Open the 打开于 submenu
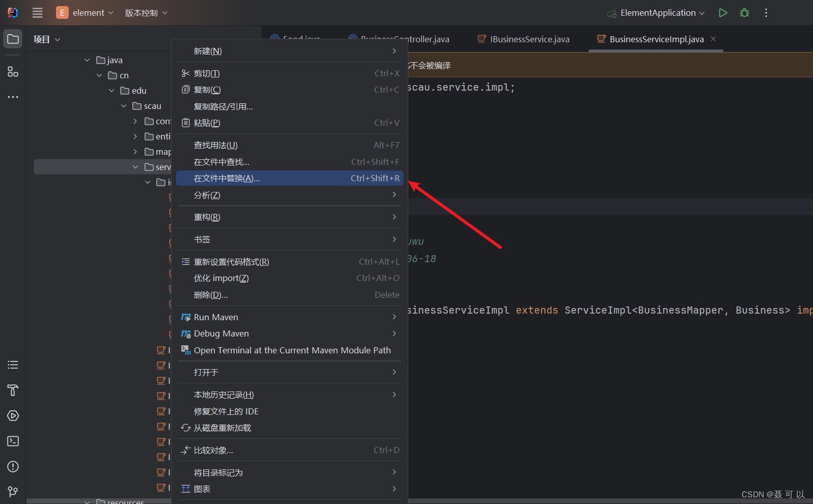Image resolution: width=813 pixels, height=504 pixels. click(289, 372)
